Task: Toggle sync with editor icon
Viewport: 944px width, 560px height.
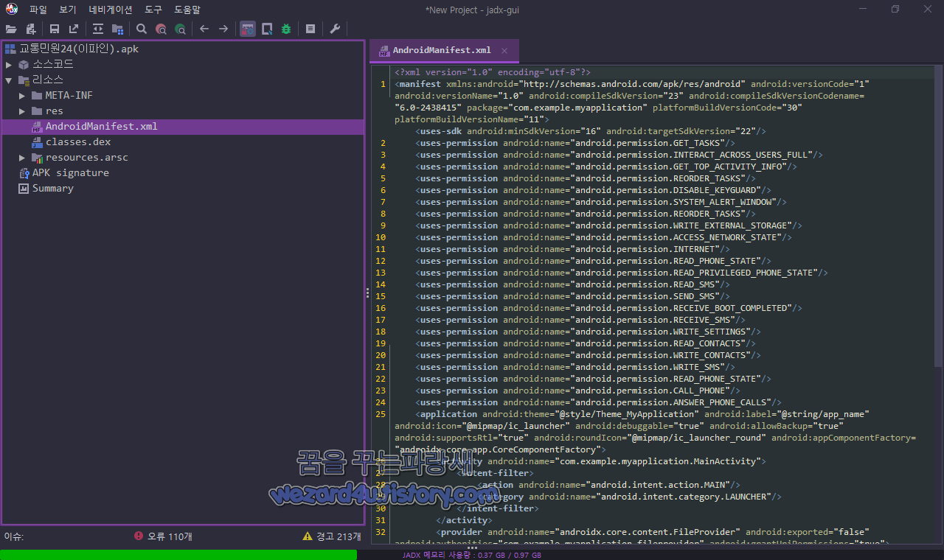Action: 98,29
